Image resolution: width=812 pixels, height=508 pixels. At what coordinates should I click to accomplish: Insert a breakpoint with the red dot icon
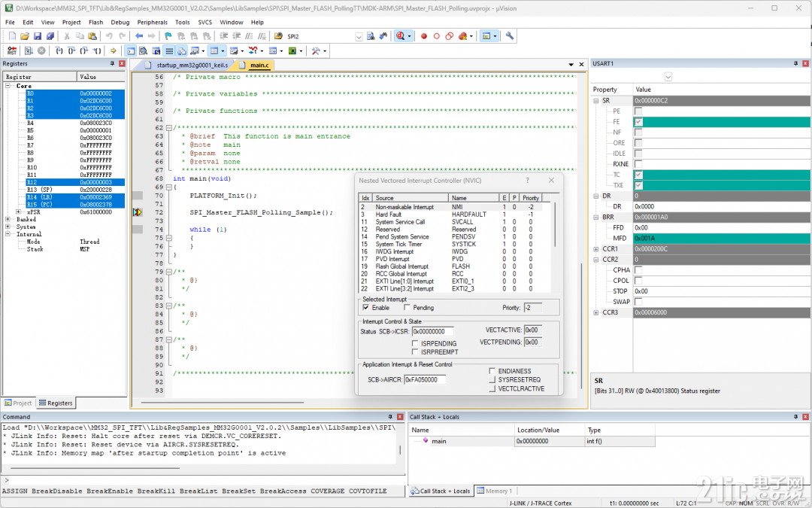[x=423, y=36]
